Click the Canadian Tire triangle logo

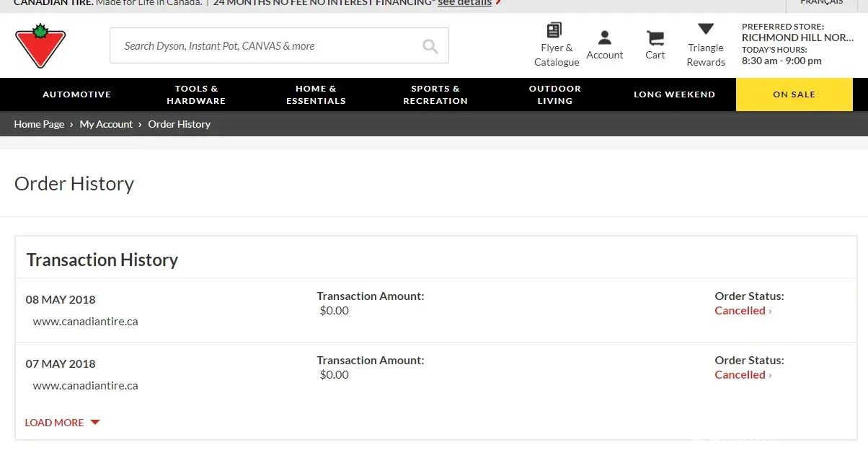click(x=40, y=45)
